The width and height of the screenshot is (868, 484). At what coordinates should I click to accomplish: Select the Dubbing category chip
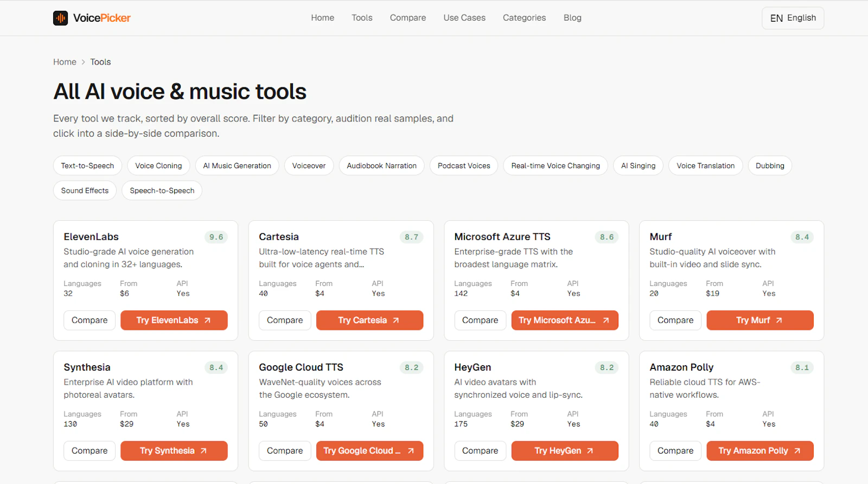[770, 165]
